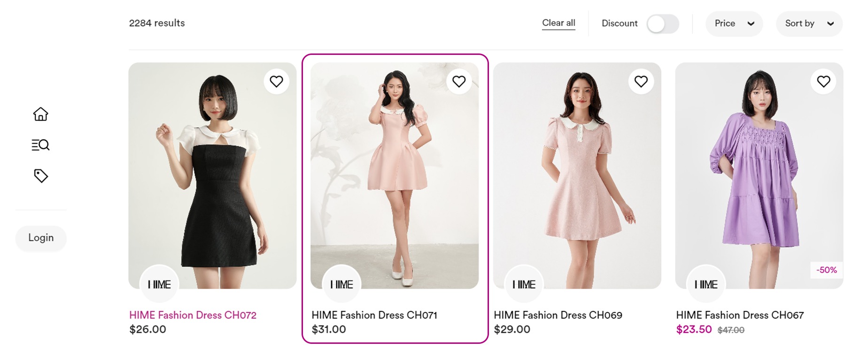Image resolution: width=868 pixels, height=364 pixels.
Task: Click the Clear all filters link
Action: click(558, 23)
